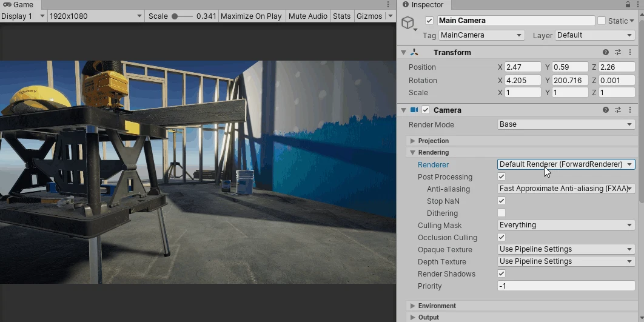Click the Transform component icon

click(414, 52)
